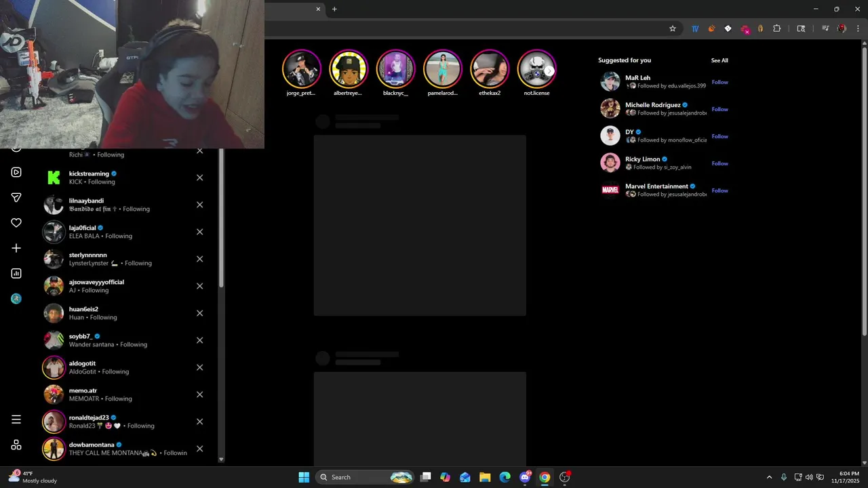
Task: Open the 'Also from Meta' icon
Action: click(x=16, y=445)
